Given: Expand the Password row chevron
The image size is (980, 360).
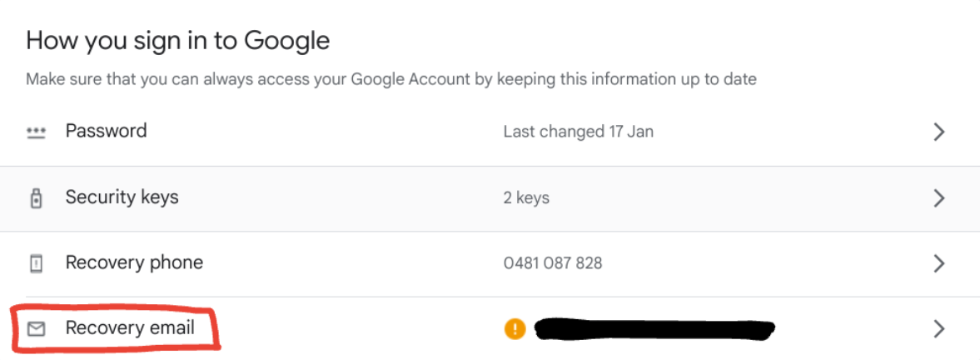Looking at the screenshot, I should click(x=939, y=132).
